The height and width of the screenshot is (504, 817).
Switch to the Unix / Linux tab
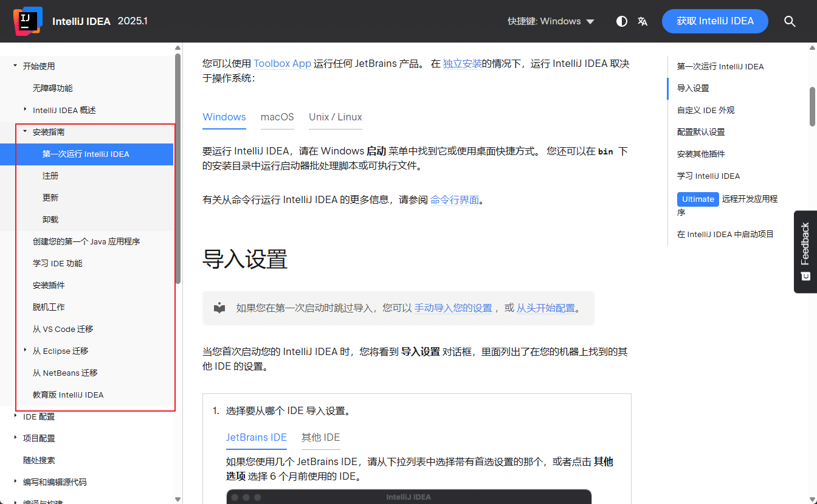(335, 117)
